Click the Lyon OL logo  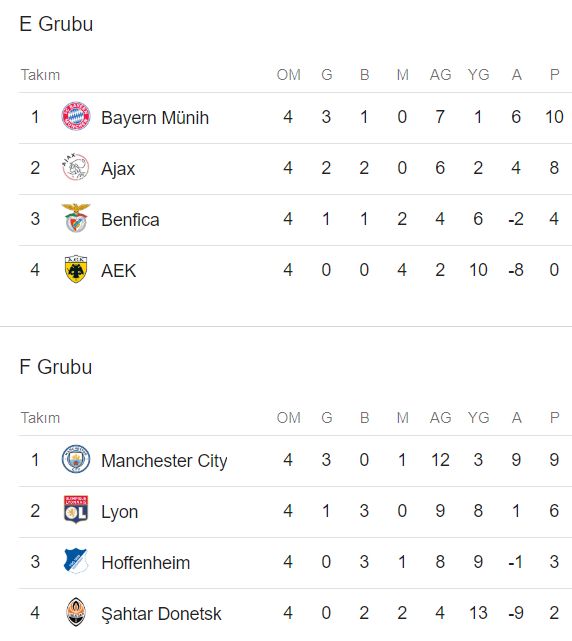coord(76,510)
